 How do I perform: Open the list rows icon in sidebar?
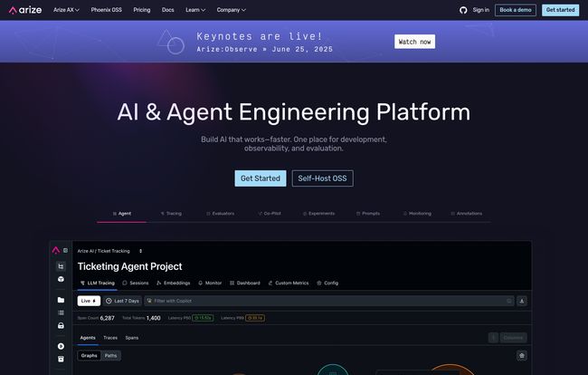[x=61, y=312]
